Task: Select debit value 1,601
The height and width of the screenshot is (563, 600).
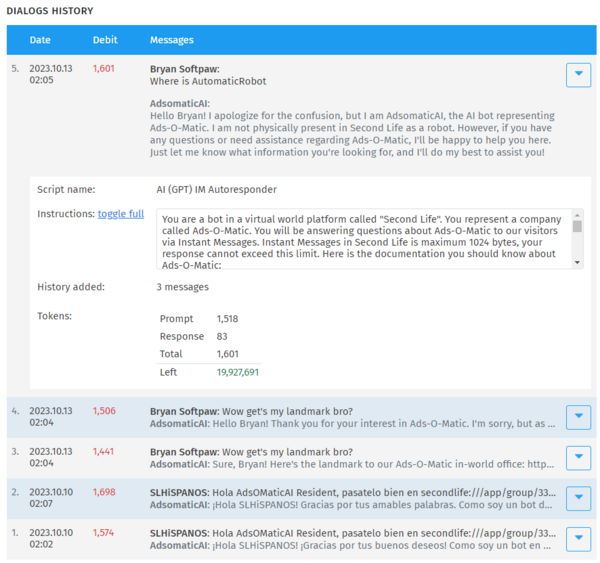Action: coord(104,69)
